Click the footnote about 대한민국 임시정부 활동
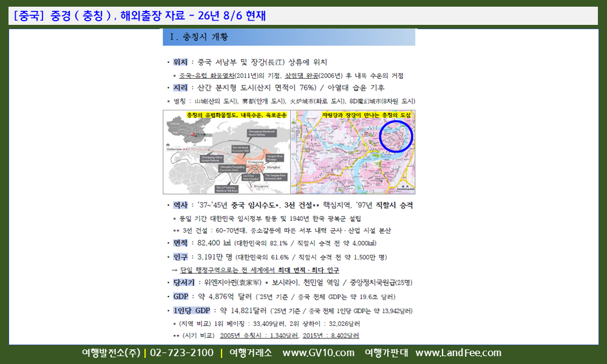The height and width of the screenshot is (364, 607). point(267,218)
